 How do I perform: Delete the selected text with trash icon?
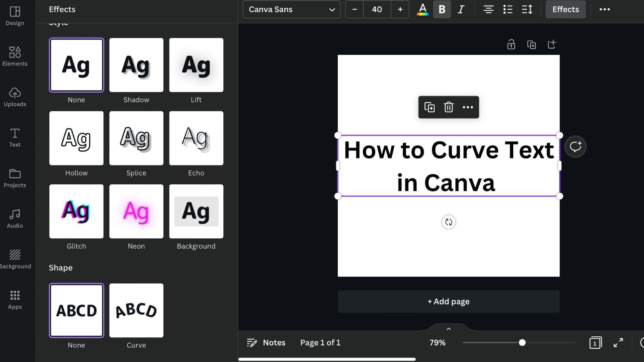tap(449, 107)
